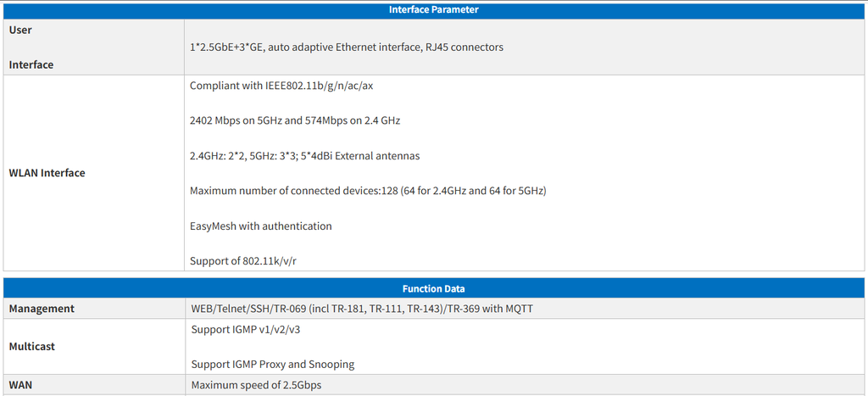868x396 pixels.
Task: Click the IGMP Proxy and Snooping line
Action: tap(272, 365)
